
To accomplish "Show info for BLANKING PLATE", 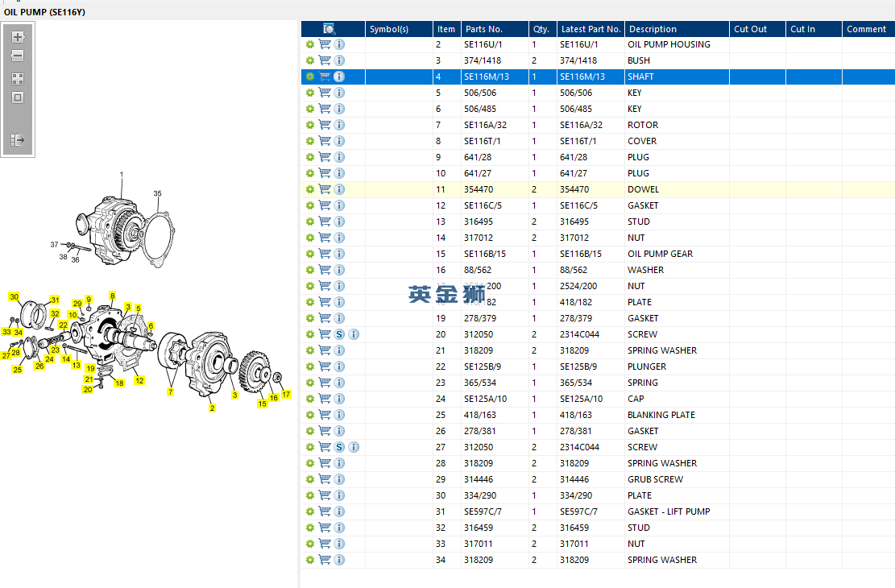I will click(339, 415).
